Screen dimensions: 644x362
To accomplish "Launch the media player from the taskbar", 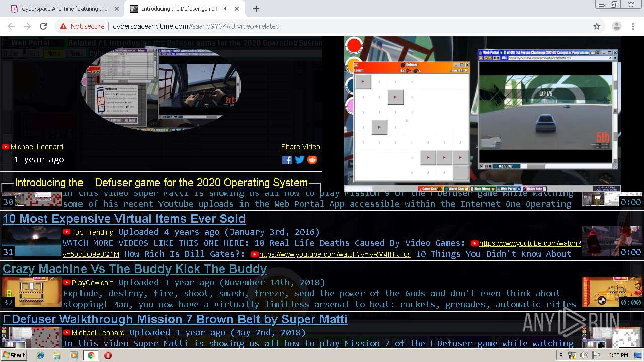I will coord(74,355).
